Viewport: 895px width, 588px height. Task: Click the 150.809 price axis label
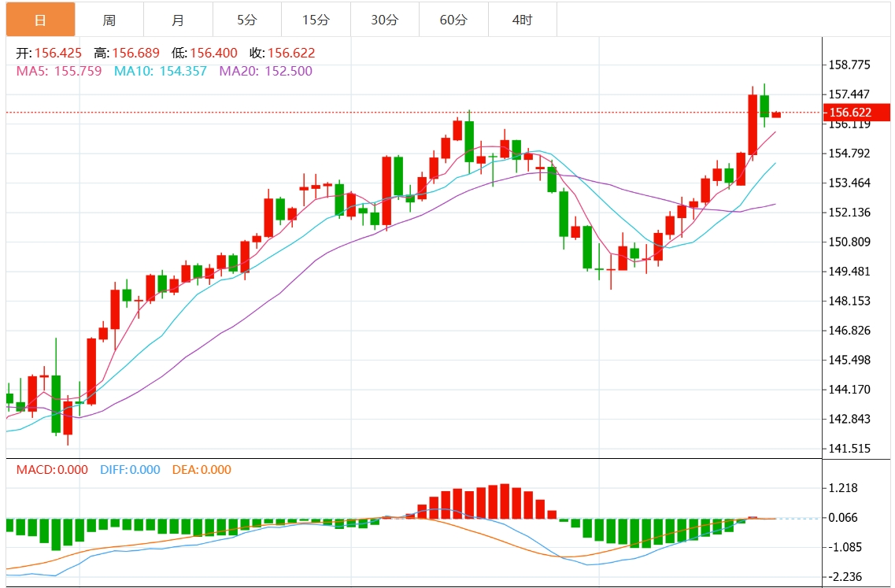tap(849, 242)
